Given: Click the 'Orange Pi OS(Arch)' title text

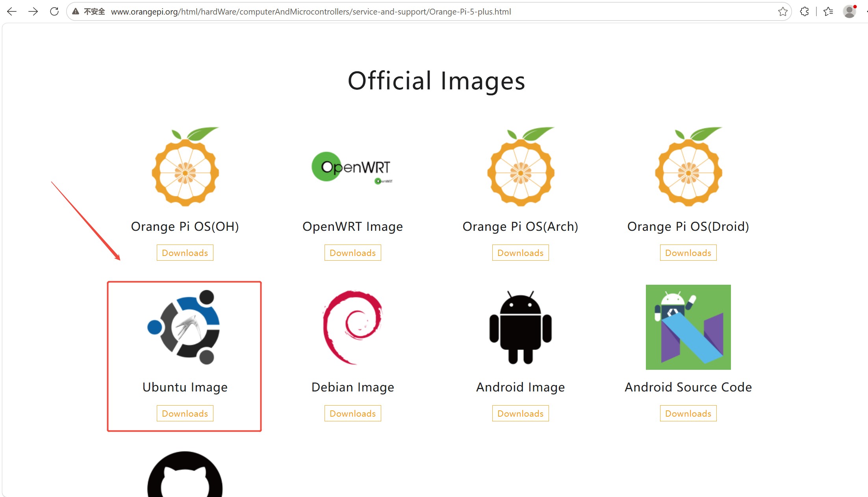Looking at the screenshot, I should tap(521, 226).
